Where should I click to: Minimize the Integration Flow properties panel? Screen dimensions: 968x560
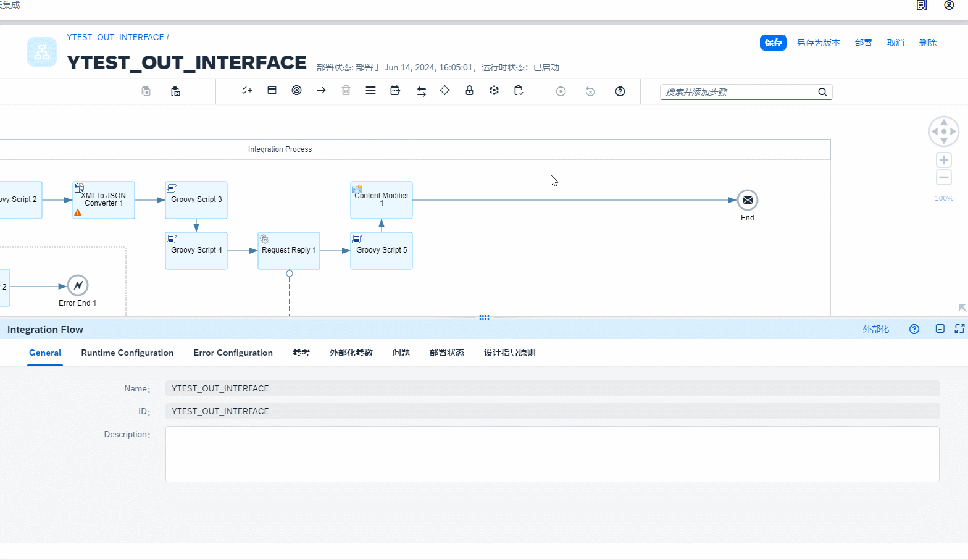[940, 329]
